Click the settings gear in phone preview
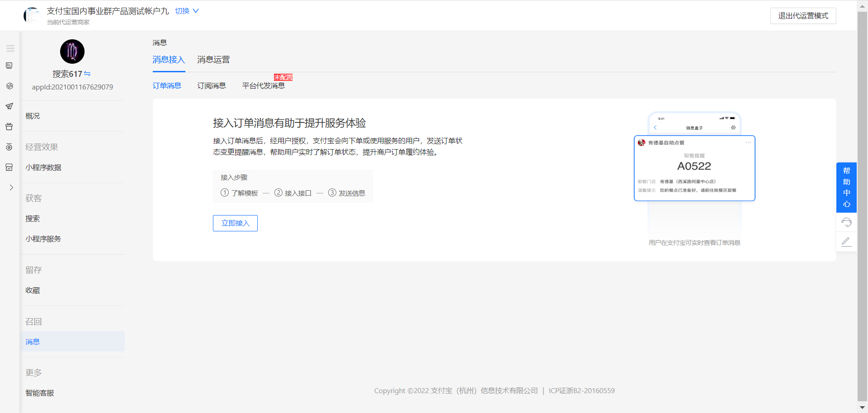 [733, 128]
